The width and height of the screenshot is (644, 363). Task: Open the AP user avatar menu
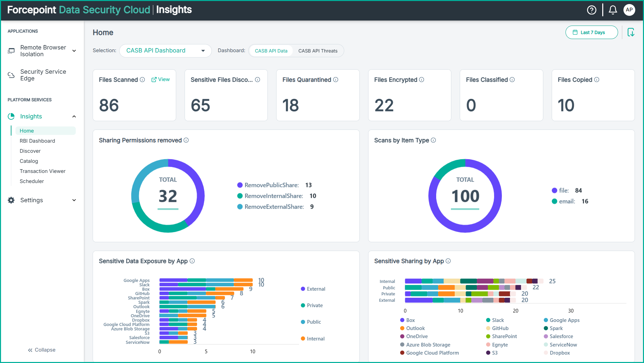(x=629, y=10)
